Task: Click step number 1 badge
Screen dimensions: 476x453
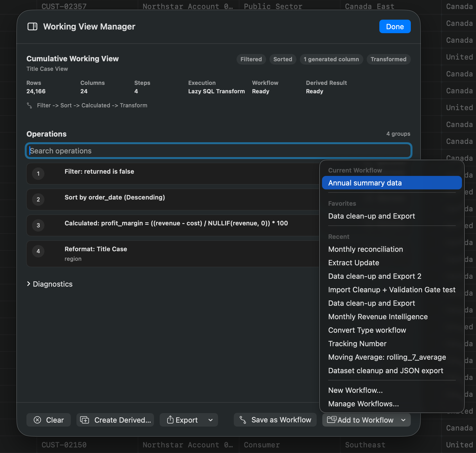Action: (x=38, y=174)
